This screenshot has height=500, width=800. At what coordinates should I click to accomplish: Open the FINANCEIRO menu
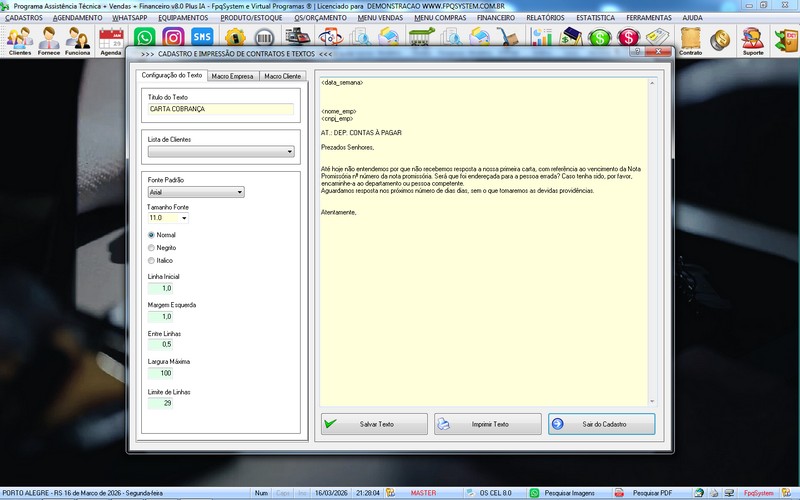tap(495, 18)
